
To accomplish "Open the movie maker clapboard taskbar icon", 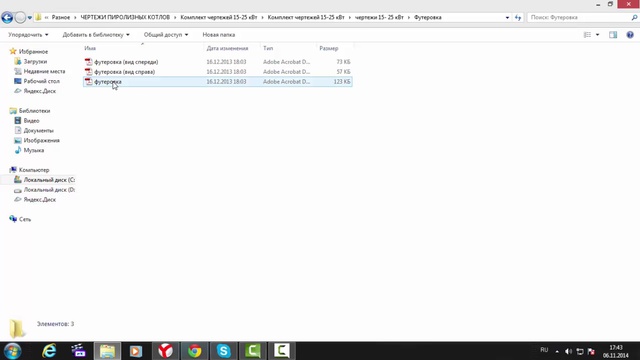I will pyautogui.click(x=78, y=351).
